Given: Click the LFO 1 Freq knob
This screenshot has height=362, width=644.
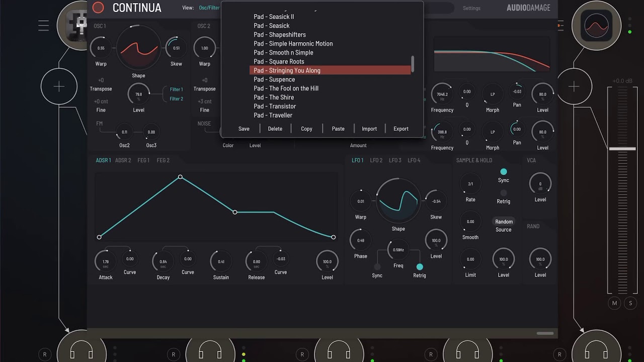Looking at the screenshot, I should 398,250.
